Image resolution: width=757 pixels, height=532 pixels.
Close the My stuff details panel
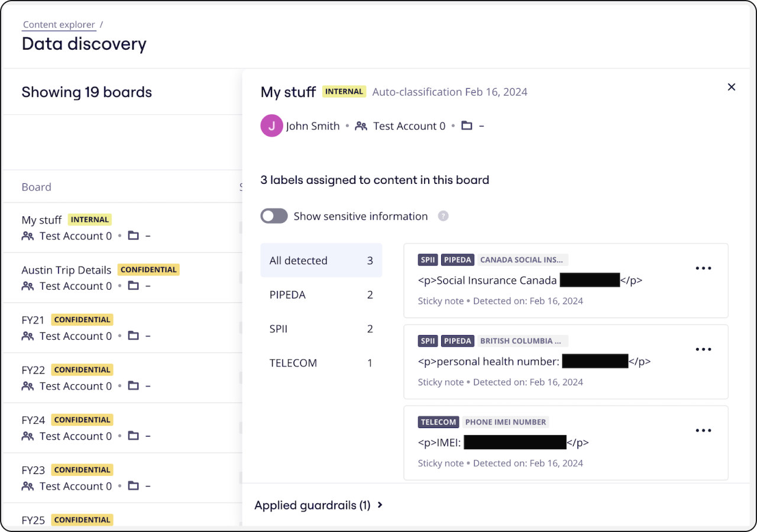(732, 87)
